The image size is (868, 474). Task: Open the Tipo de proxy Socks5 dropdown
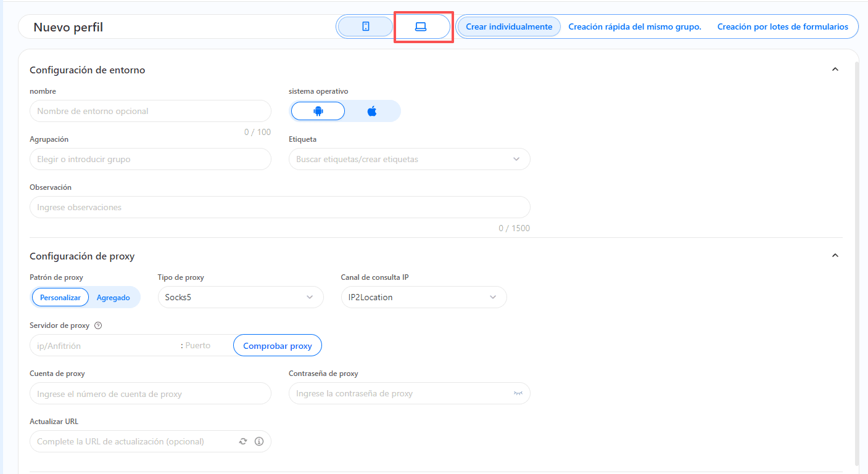click(x=241, y=297)
